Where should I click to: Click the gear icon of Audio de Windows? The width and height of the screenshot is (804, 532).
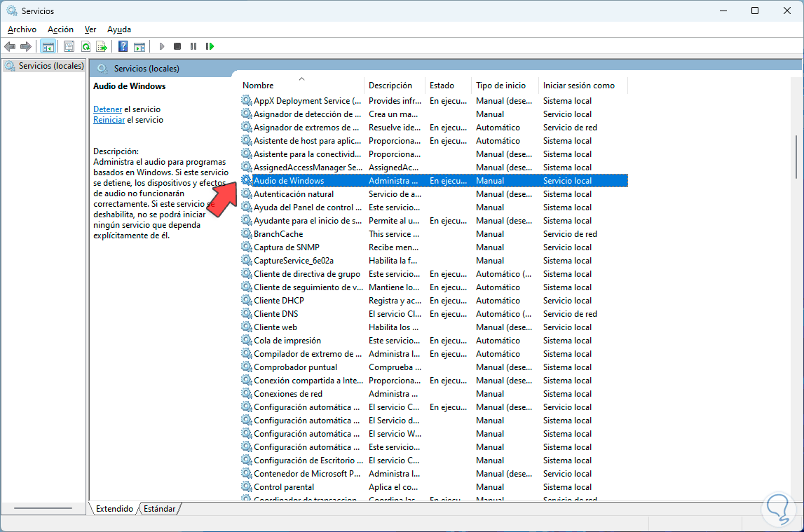pos(247,180)
